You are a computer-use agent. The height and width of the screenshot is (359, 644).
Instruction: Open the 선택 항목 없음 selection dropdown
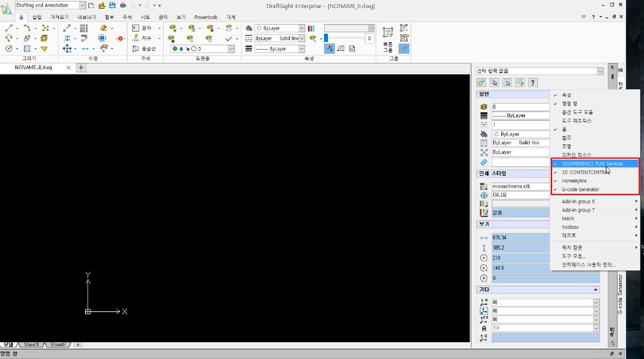point(539,71)
